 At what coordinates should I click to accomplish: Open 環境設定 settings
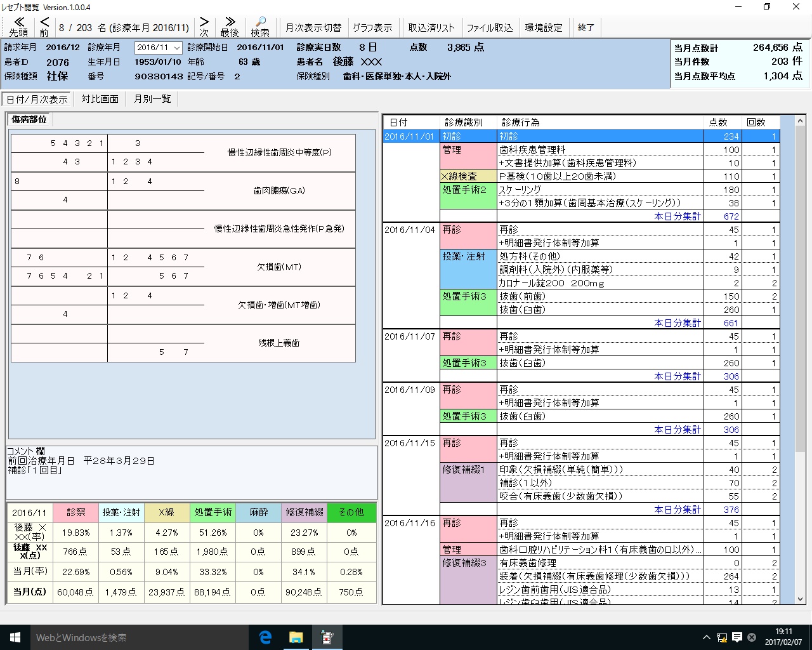coord(544,27)
